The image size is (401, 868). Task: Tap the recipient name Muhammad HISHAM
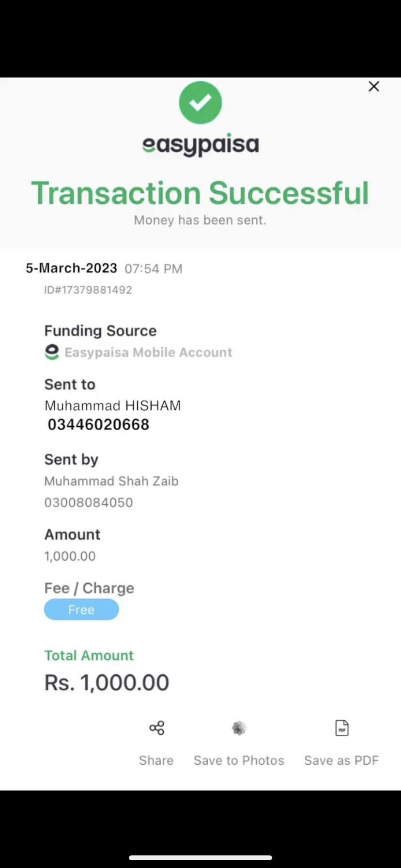click(x=113, y=405)
